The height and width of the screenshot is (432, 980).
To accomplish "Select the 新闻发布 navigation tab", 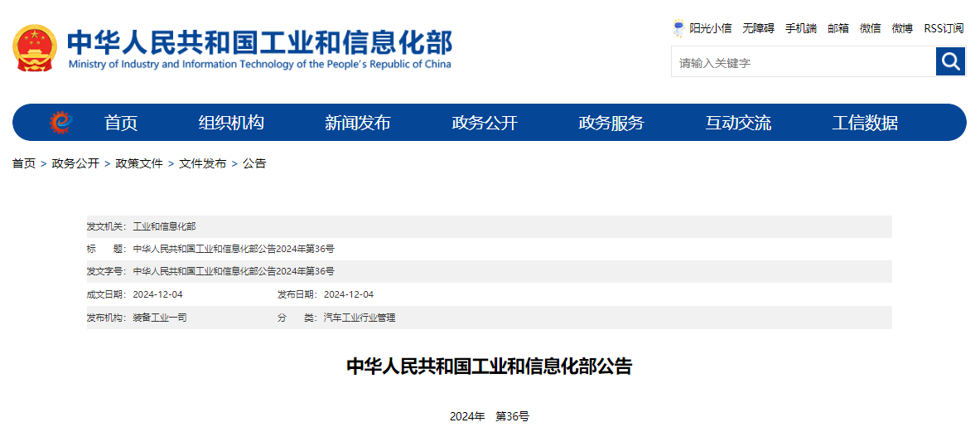I will [358, 123].
